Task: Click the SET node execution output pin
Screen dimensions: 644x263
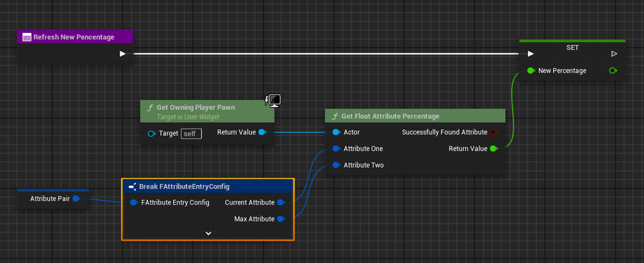Action: (614, 54)
